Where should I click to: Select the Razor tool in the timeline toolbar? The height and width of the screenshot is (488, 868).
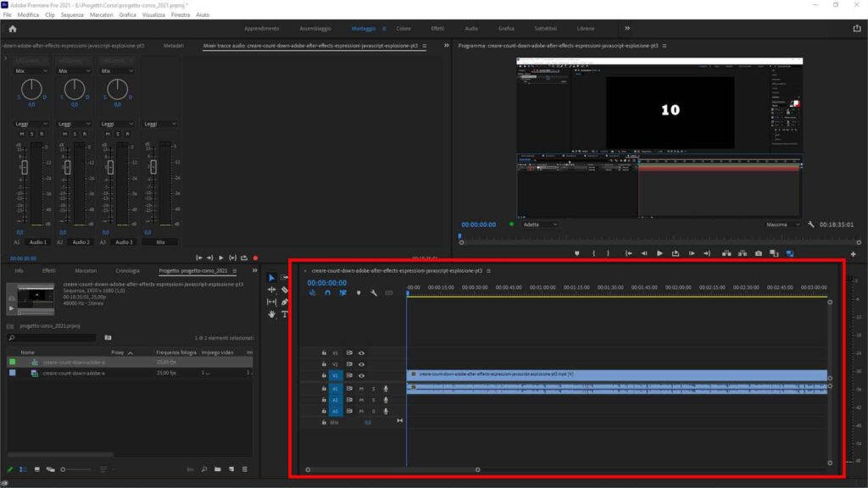pyautogui.click(x=285, y=290)
